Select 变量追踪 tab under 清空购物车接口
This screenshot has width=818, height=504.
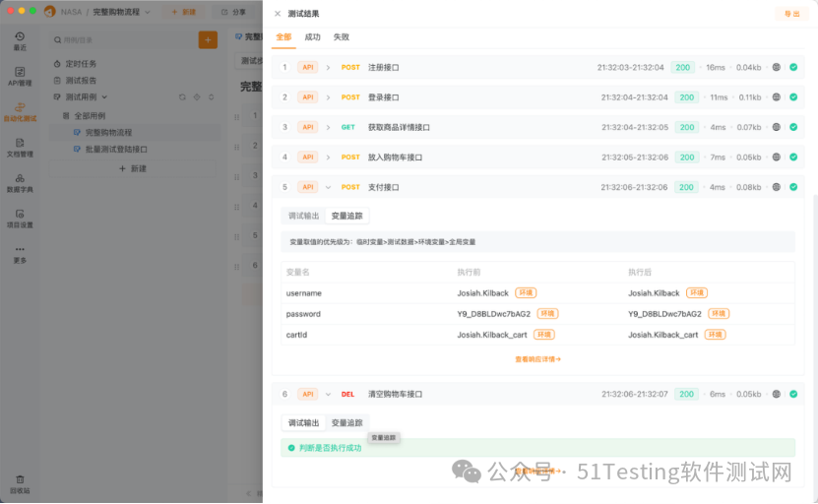click(x=346, y=423)
